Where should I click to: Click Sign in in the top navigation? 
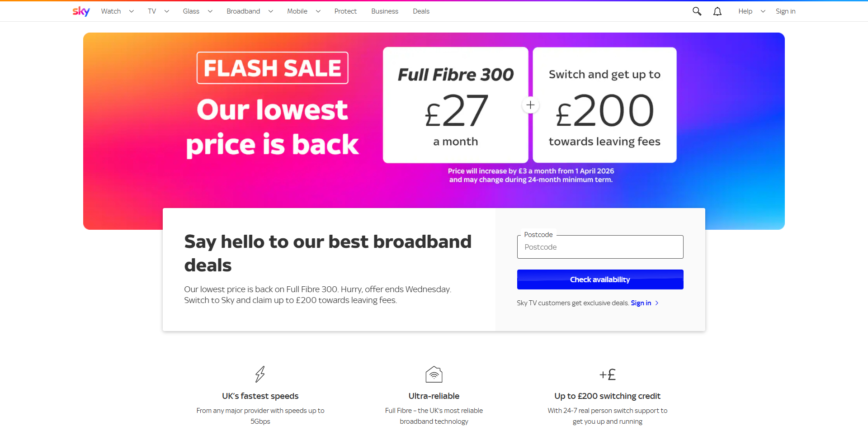785,11
